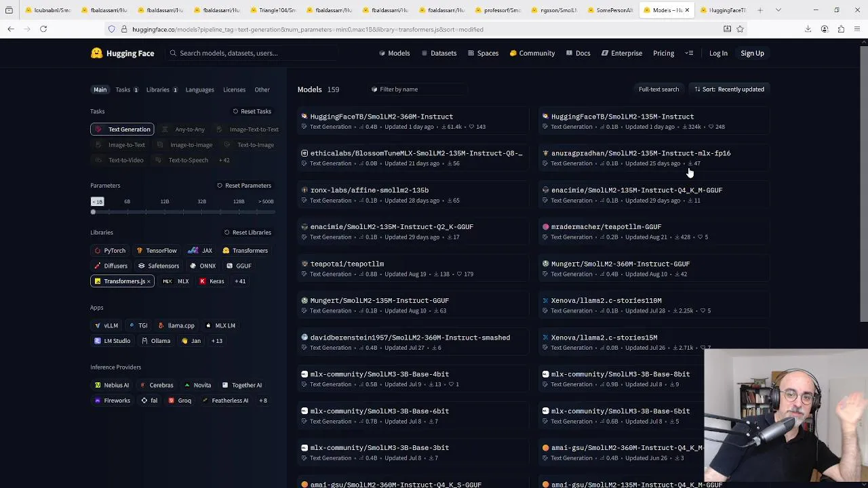Click the PyTorch library icon

pos(98,251)
